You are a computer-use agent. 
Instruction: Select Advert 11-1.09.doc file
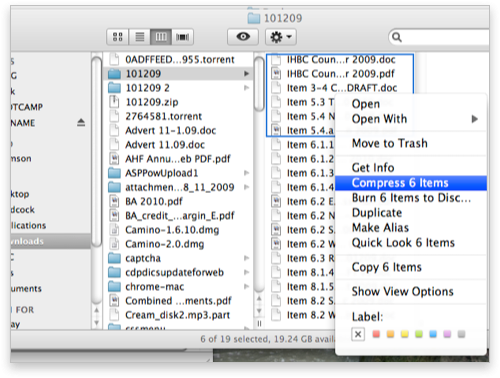click(170, 130)
